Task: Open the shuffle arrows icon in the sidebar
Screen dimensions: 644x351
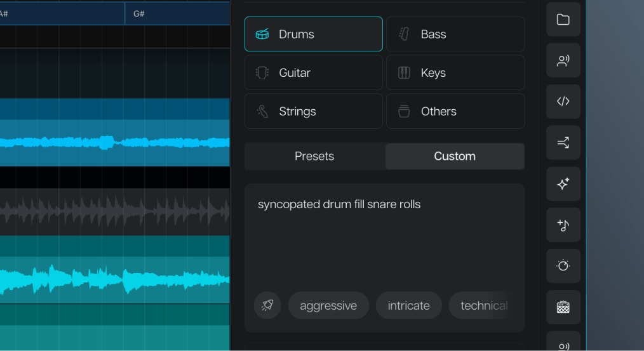Action: pyautogui.click(x=563, y=142)
